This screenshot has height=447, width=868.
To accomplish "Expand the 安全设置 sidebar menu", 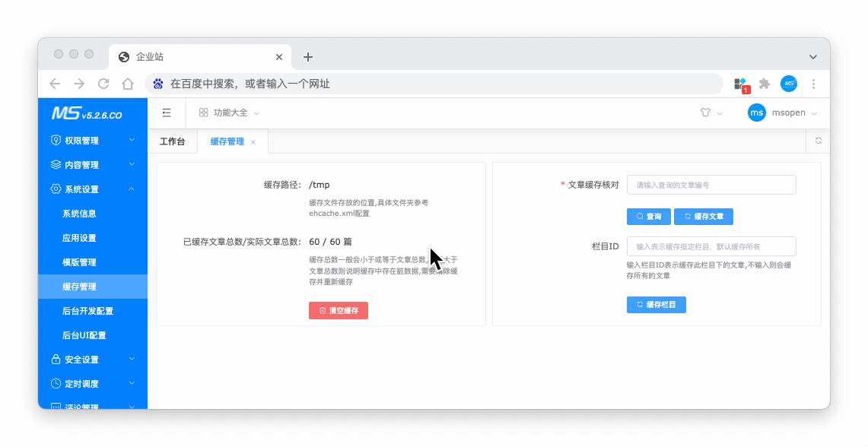I will 92,360.
